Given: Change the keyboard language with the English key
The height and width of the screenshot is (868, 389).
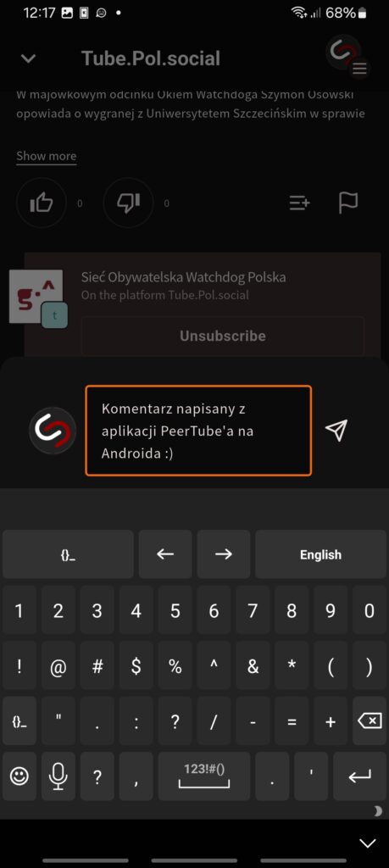Looking at the screenshot, I should coord(321,554).
